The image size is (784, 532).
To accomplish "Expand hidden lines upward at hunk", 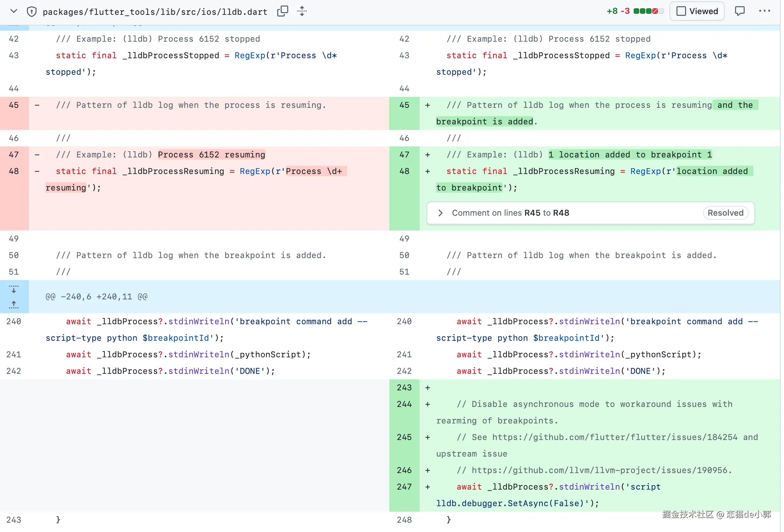I will tap(14, 304).
